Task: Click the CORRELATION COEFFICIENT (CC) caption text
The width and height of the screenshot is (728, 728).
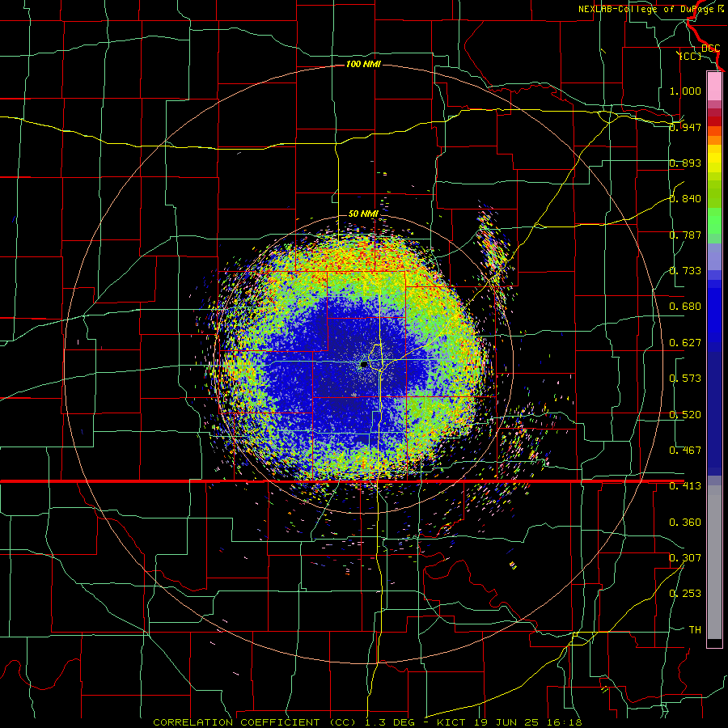Action: click(x=255, y=722)
